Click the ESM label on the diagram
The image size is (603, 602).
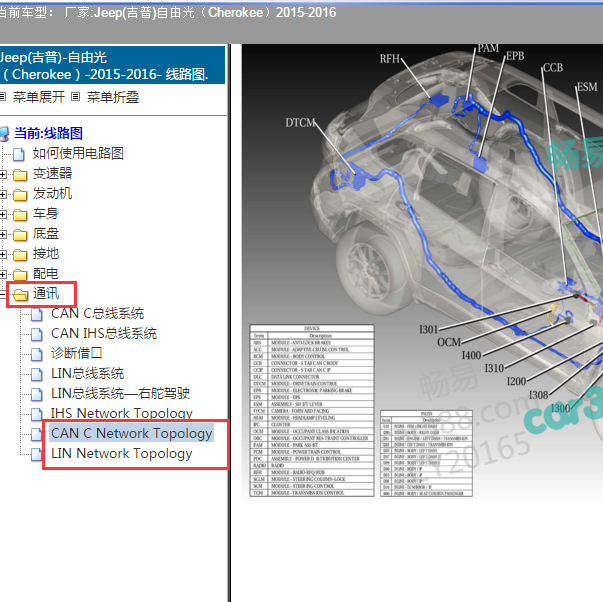tap(587, 87)
